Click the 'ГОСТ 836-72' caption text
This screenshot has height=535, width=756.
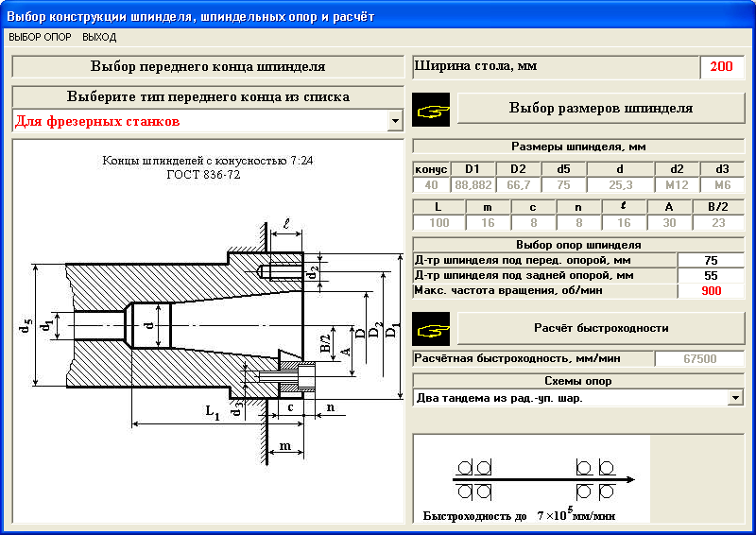click(x=203, y=175)
